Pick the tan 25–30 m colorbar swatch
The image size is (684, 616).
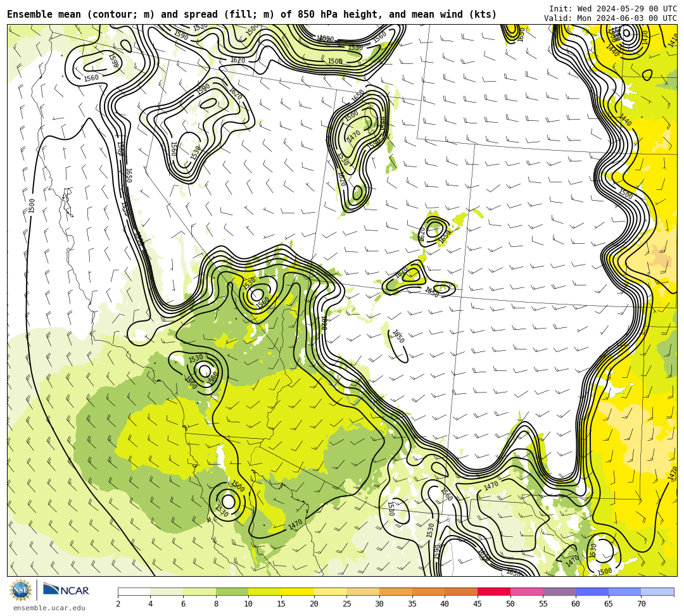(x=363, y=591)
